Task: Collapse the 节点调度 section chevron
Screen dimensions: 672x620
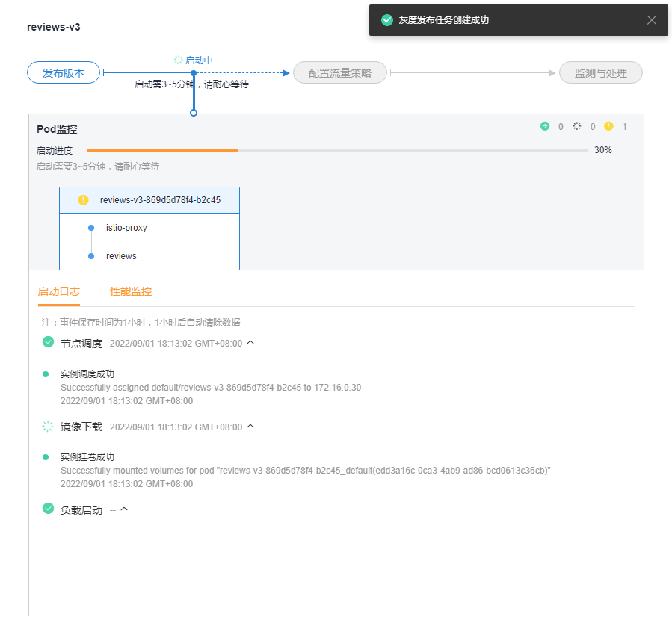Action: click(251, 342)
